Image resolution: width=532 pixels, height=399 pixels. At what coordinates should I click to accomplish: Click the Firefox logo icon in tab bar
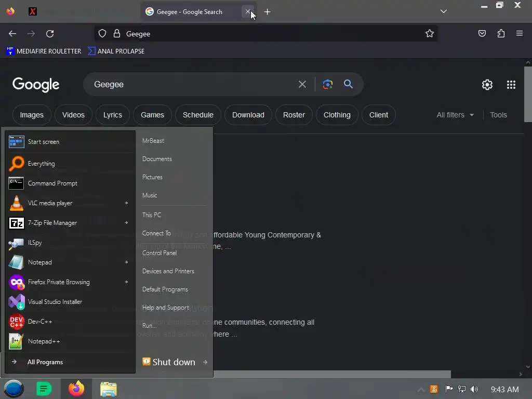coord(10,11)
